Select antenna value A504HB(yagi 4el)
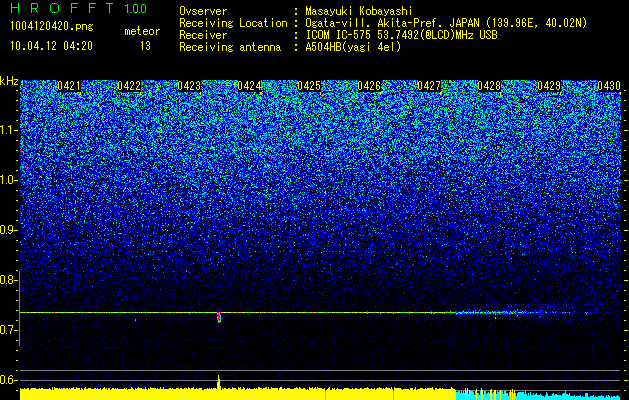 tap(353, 47)
